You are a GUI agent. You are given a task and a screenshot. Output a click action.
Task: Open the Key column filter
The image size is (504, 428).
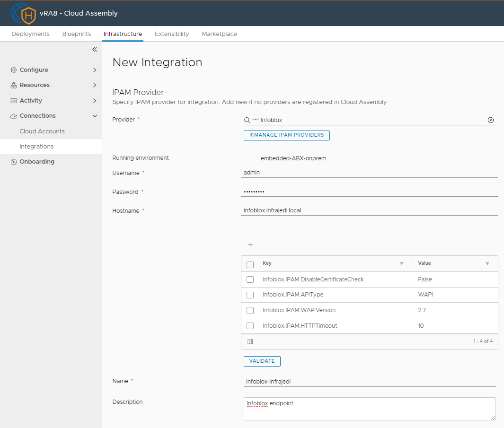[401, 263]
